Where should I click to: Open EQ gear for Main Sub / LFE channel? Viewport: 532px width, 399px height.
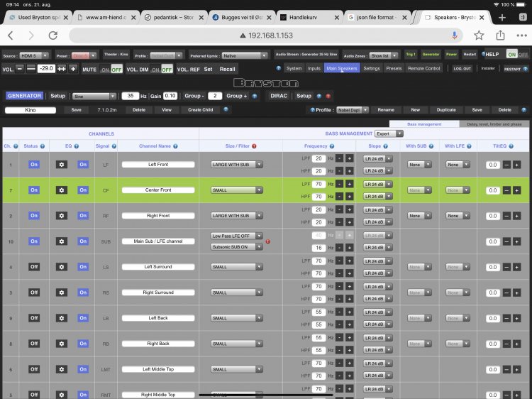pyautogui.click(x=62, y=241)
